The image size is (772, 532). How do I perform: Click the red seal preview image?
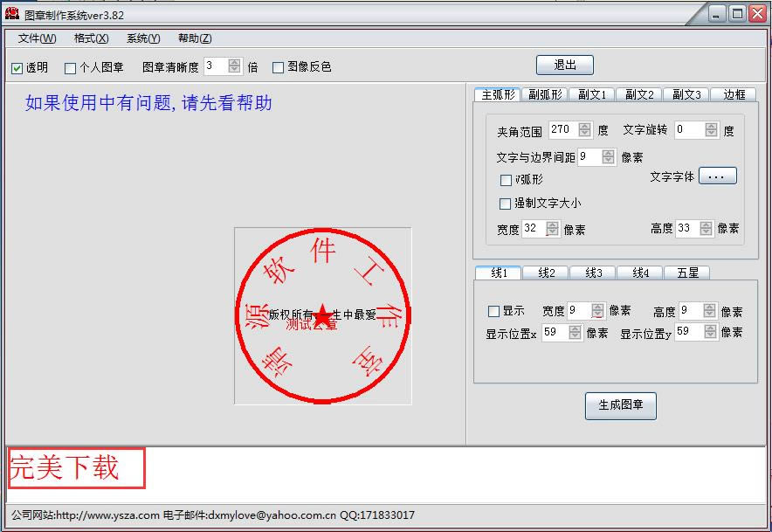click(x=323, y=316)
